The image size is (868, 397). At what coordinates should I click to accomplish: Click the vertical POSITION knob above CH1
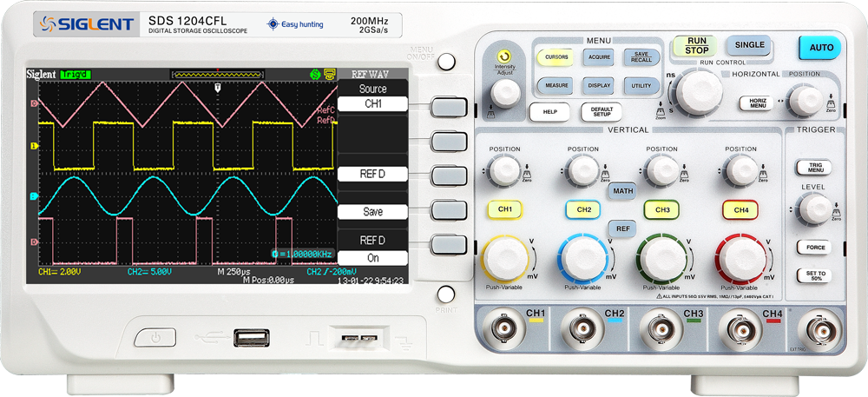pyautogui.click(x=505, y=170)
